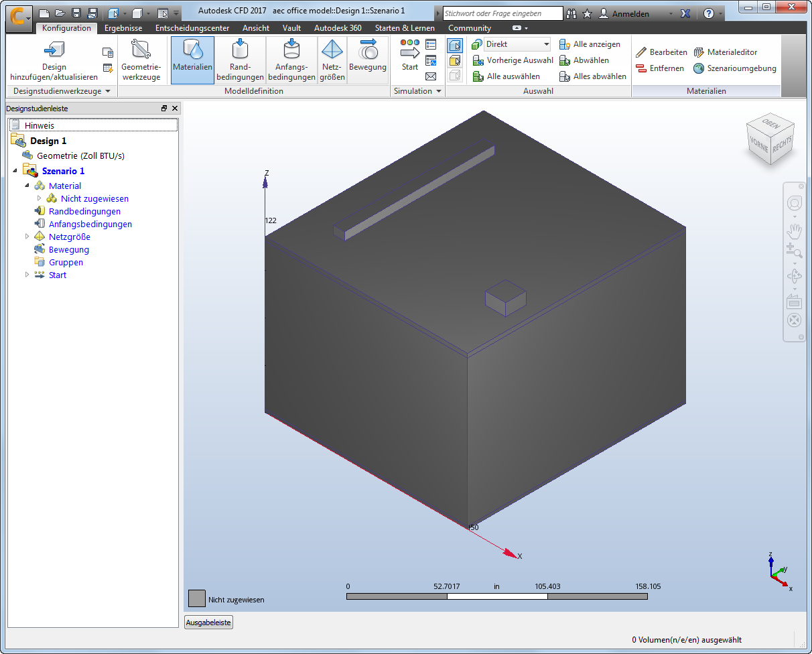Select Gruppen in the tree

[66, 262]
